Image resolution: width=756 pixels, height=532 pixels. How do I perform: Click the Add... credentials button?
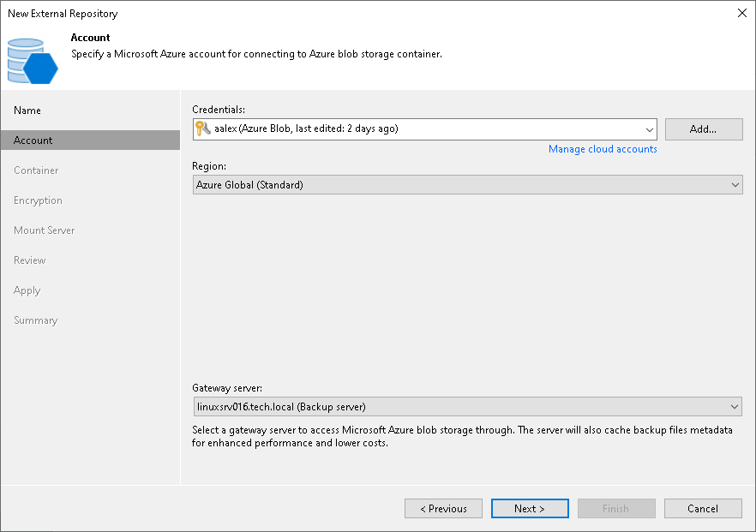[704, 129]
